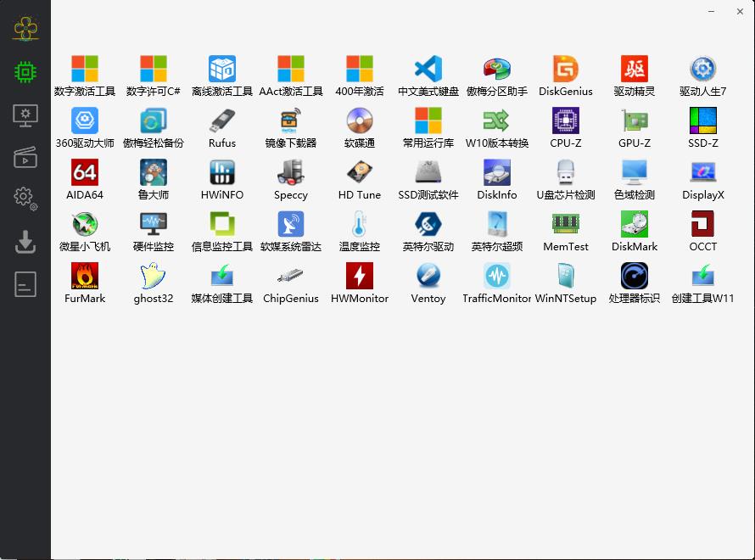Image resolution: width=755 pixels, height=560 pixels.
Task: Launch CPU-Z from the grid
Action: [x=566, y=121]
